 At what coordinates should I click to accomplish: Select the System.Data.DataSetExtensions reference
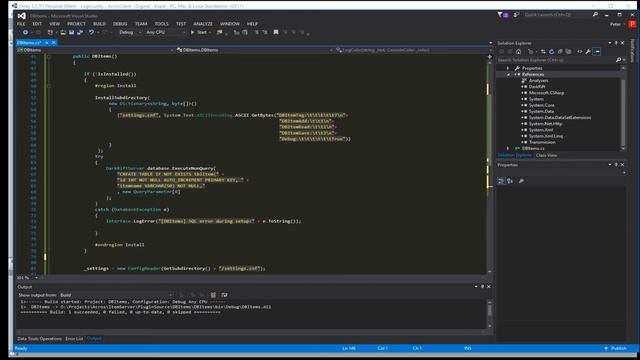click(x=560, y=118)
